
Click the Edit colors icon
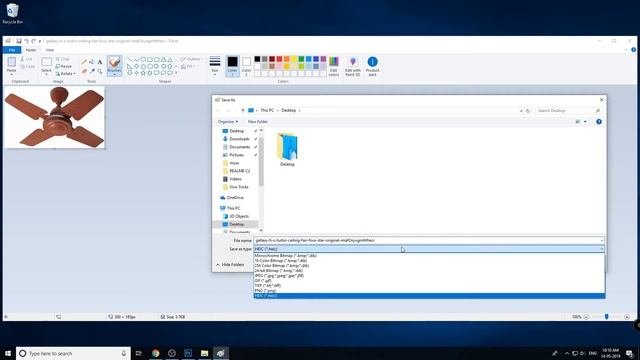click(x=333, y=62)
